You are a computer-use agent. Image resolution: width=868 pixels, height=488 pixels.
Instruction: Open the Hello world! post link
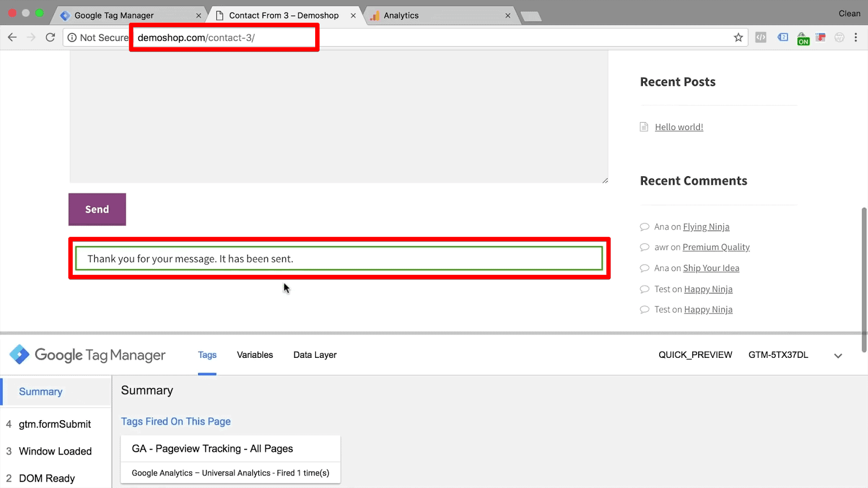point(679,126)
